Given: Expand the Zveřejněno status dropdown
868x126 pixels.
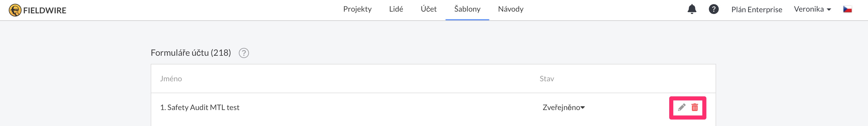Looking at the screenshot, I should pos(564,107).
